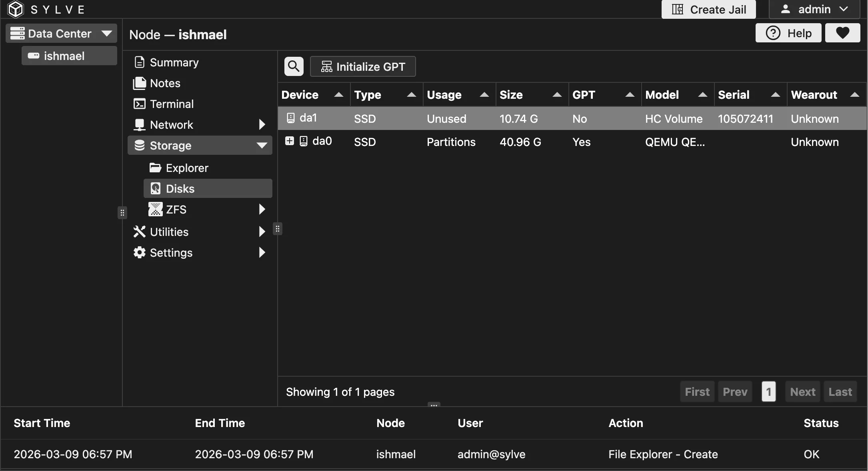This screenshot has height=471, width=868.
Task: Open the search icon above the disks table
Action: point(293,66)
